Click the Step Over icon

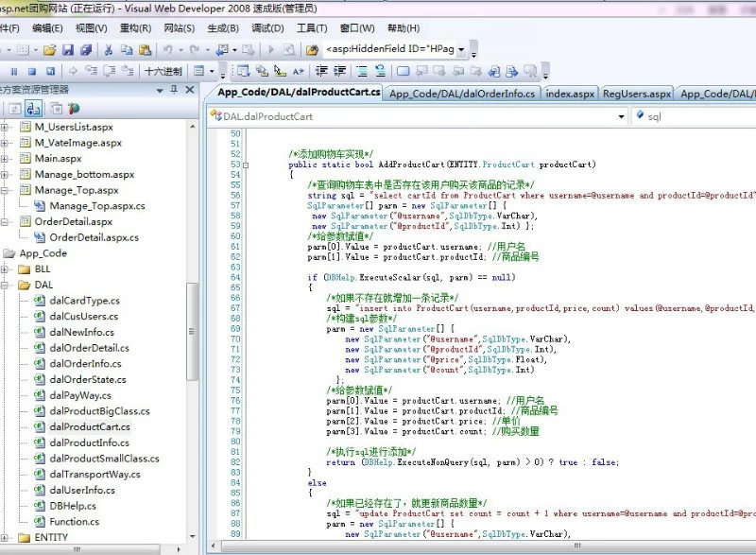click(x=110, y=71)
